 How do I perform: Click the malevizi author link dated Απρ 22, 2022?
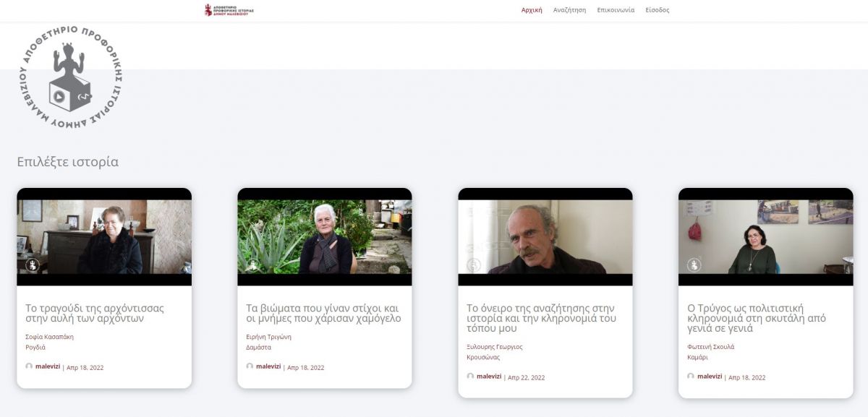click(x=489, y=377)
